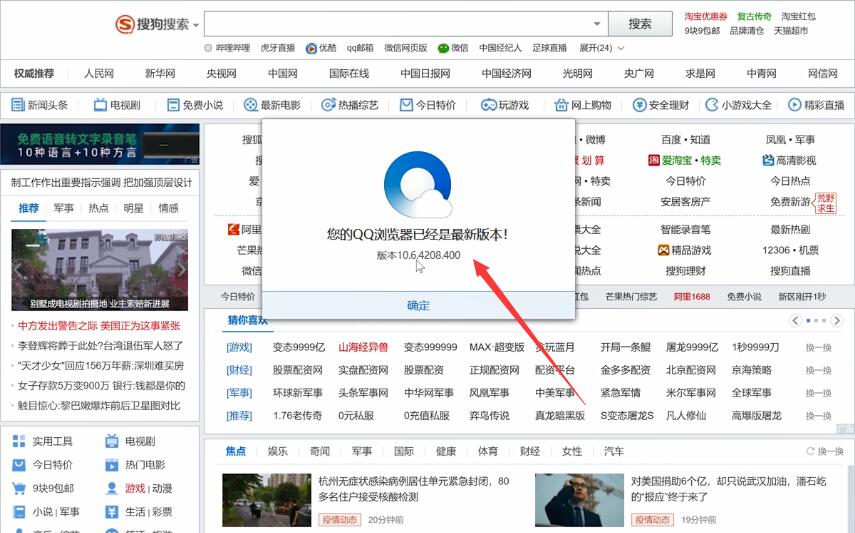Expand the search box suggestion dropdown arrow

point(597,24)
